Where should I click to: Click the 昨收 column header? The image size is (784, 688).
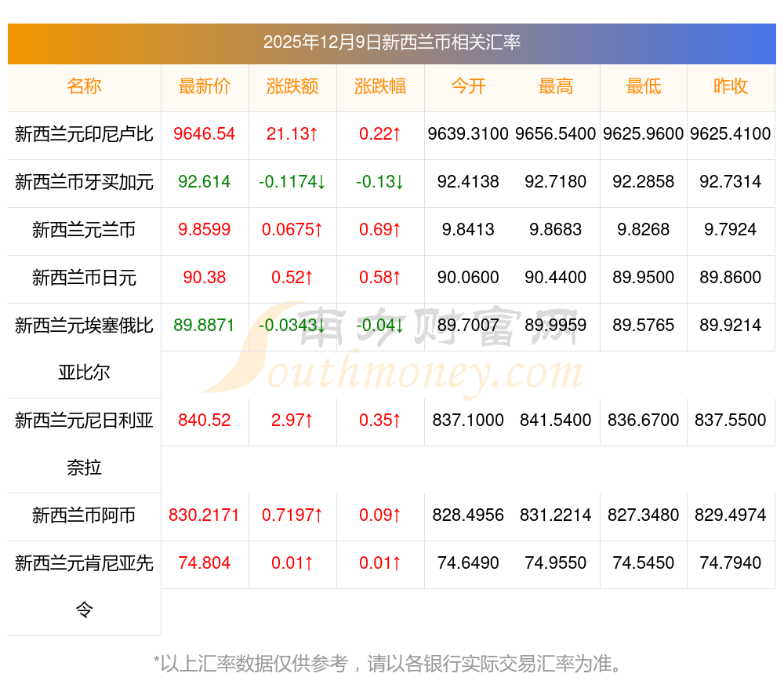(731, 87)
